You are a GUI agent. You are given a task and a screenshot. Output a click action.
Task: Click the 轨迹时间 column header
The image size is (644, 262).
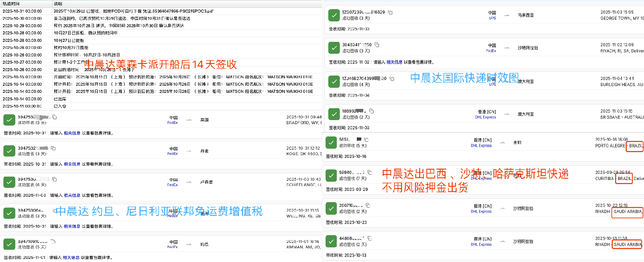pyautogui.click(x=11, y=4)
